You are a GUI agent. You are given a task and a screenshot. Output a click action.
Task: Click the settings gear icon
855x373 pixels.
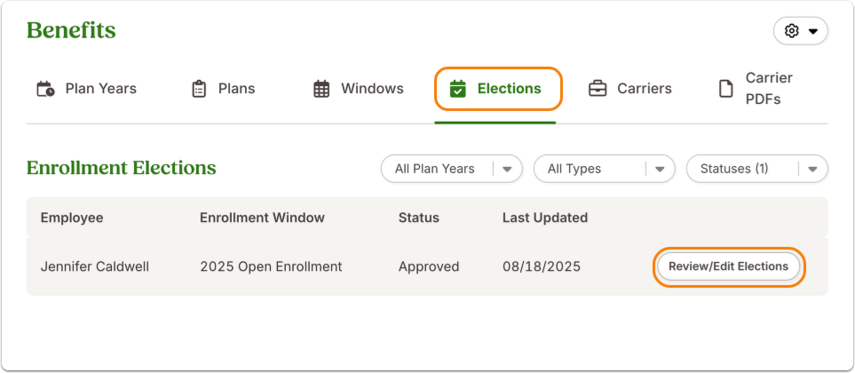[791, 31]
